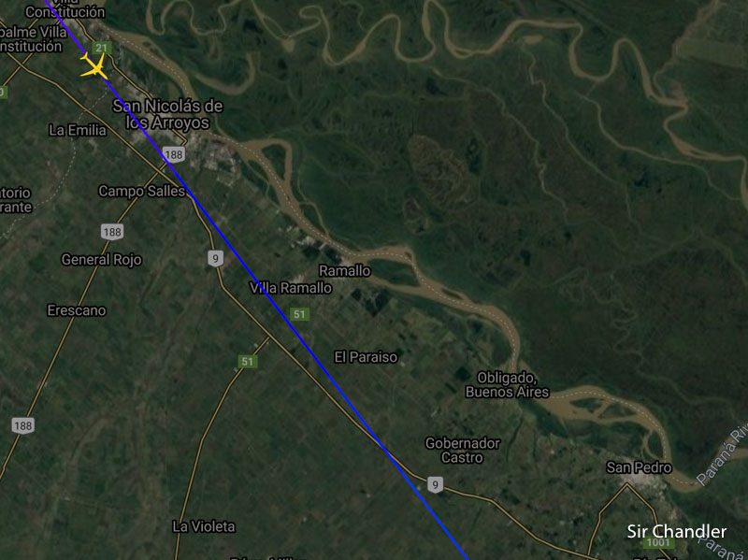Click route 188 shield near San Nicolás

(174, 154)
